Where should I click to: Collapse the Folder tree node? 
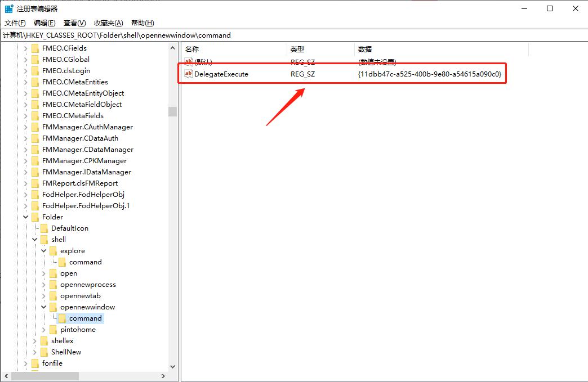point(25,217)
